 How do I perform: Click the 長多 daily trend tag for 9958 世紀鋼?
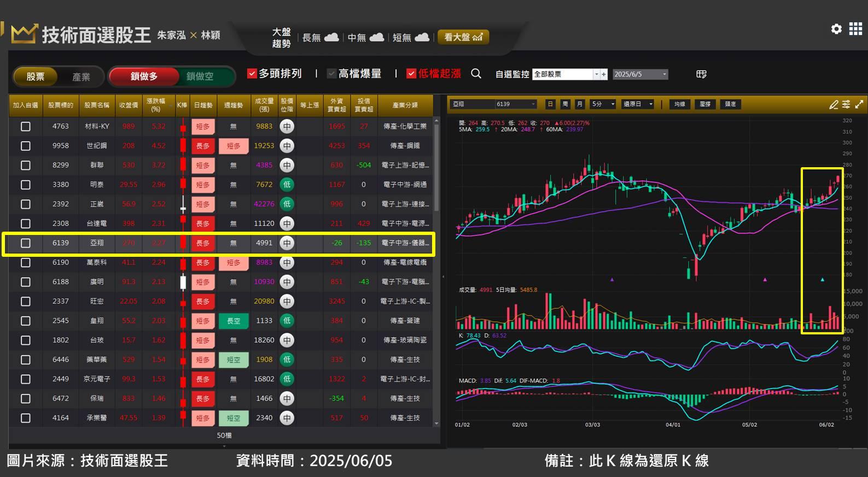point(203,146)
